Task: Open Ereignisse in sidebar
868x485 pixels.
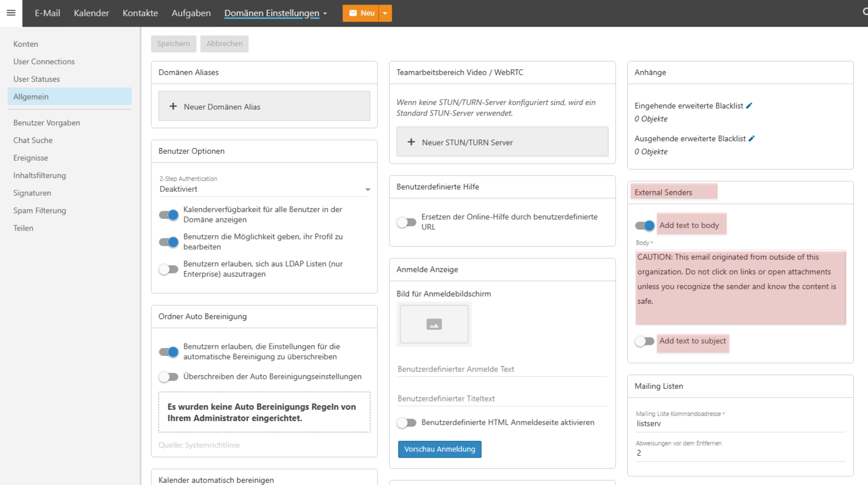Action: (x=69, y=158)
